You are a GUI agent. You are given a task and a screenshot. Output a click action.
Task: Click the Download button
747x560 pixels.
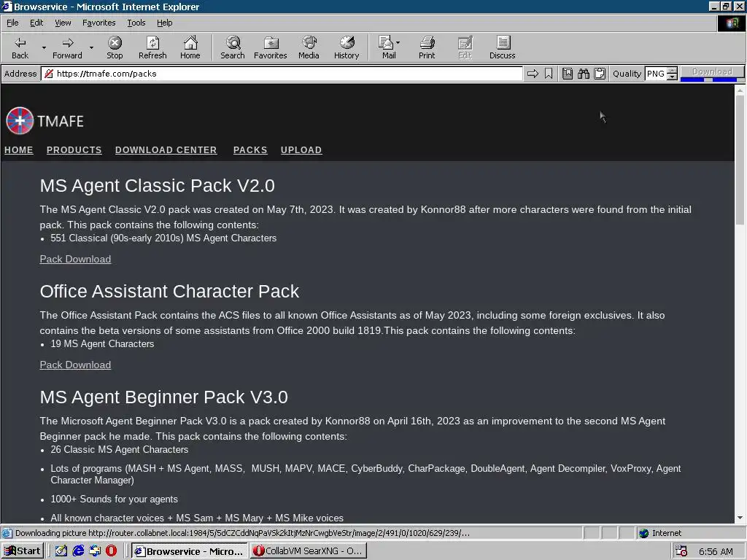coord(712,72)
